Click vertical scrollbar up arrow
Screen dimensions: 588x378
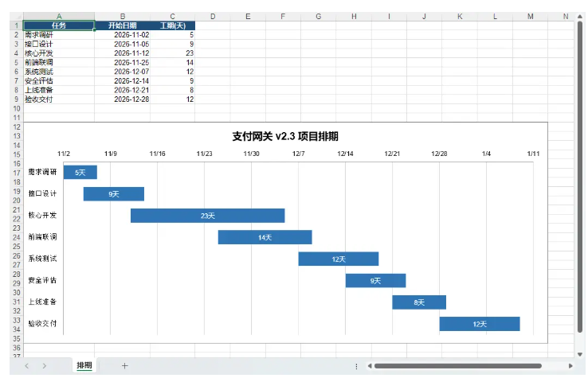pos(580,17)
